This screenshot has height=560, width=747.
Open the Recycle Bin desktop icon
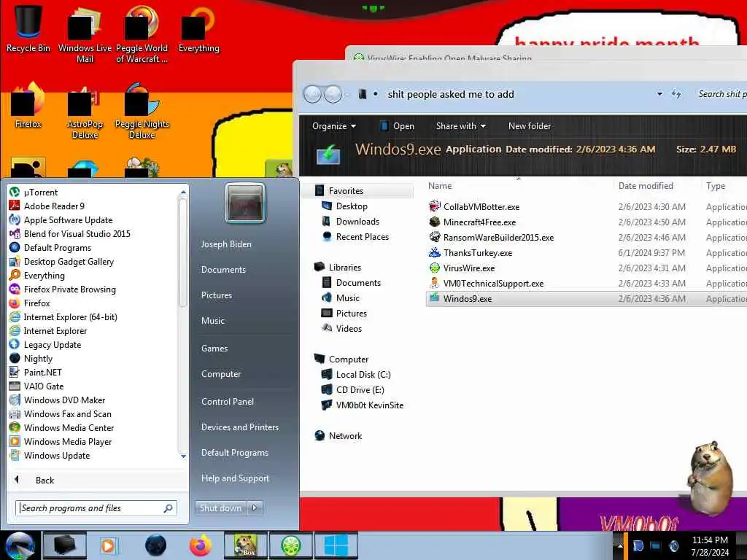pos(28,28)
